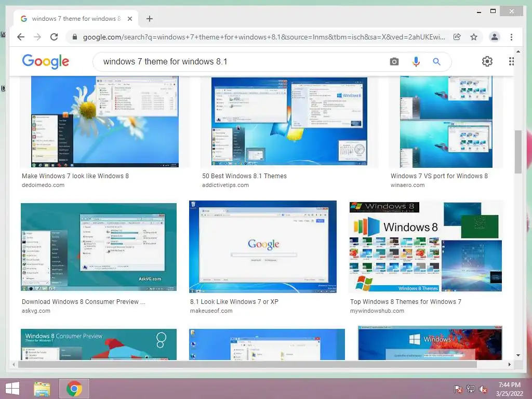Click the forward navigation arrow
The image size is (532, 399).
tap(37, 37)
